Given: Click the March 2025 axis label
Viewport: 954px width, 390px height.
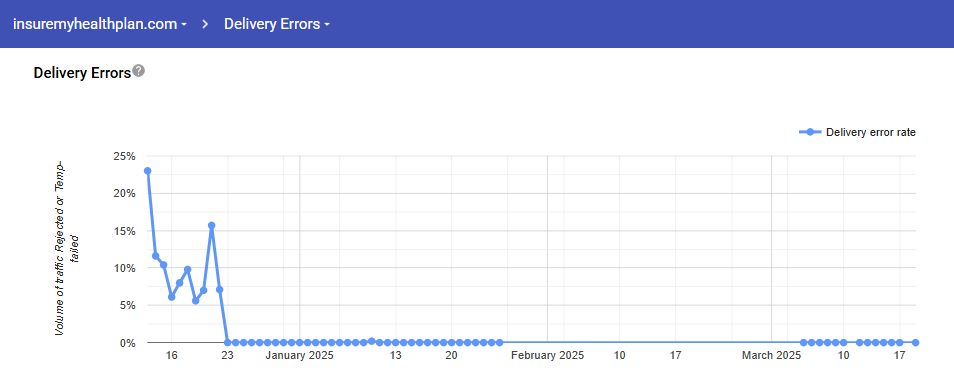Looking at the screenshot, I should click(x=771, y=355).
